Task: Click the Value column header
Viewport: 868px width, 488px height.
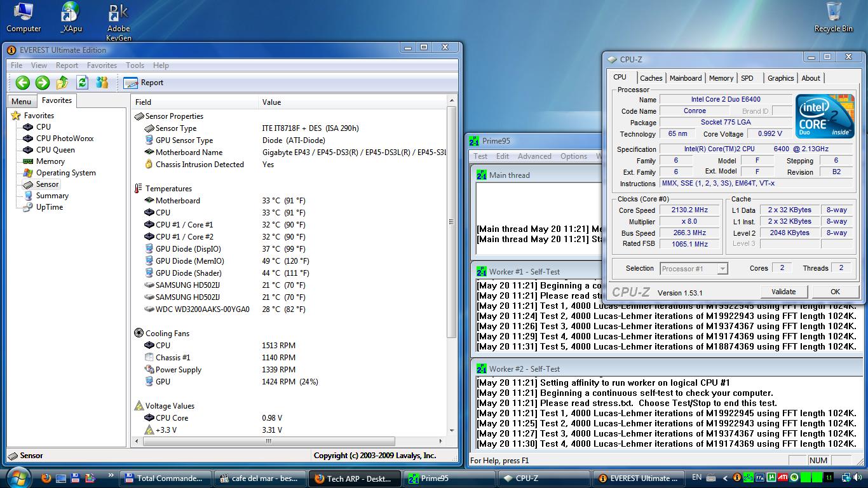Action: coord(353,102)
